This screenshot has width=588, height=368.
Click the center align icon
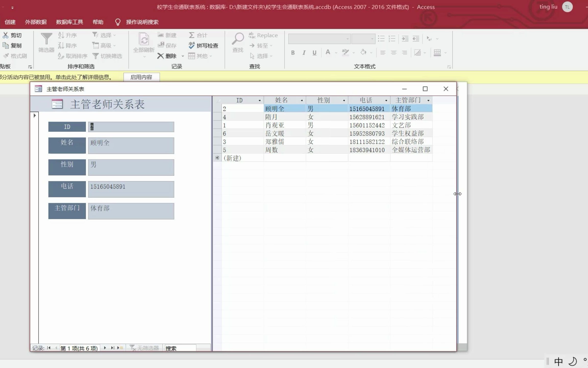pos(394,53)
